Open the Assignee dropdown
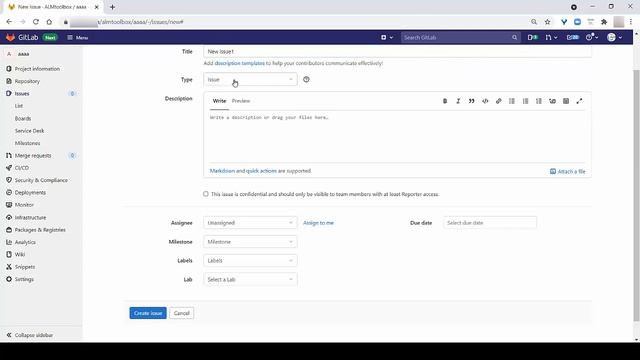640x360 pixels. point(250,223)
